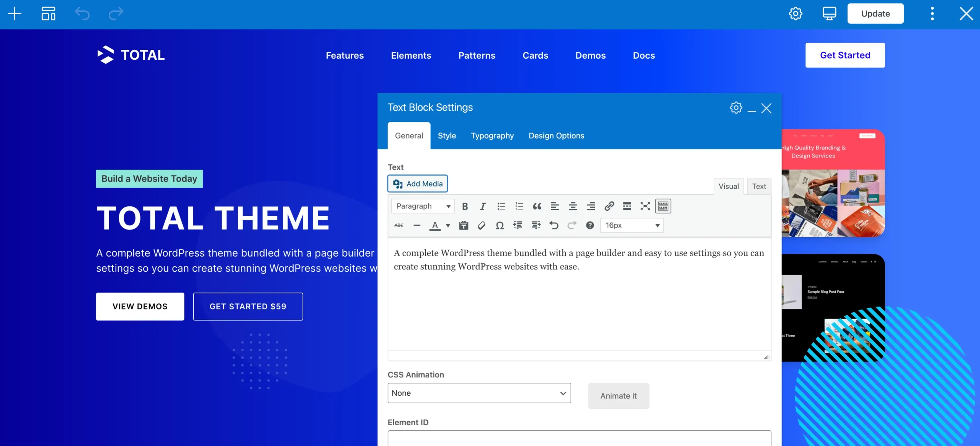Switch to the Typography tab
The height and width of the screenshot is (446, 980).
[492, 136]
